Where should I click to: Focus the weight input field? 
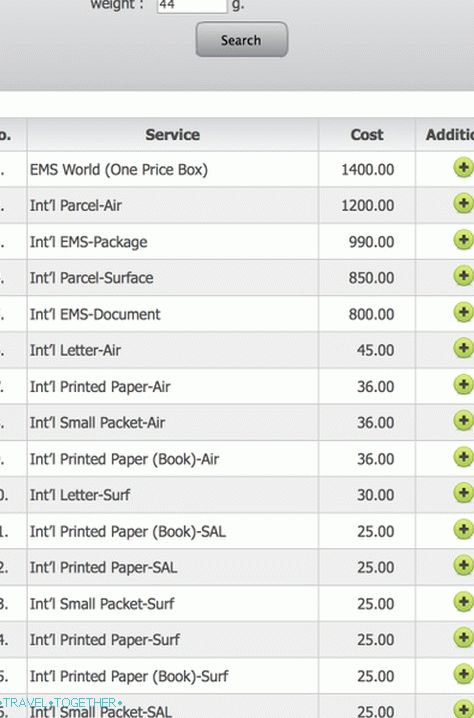pos(192,6)
